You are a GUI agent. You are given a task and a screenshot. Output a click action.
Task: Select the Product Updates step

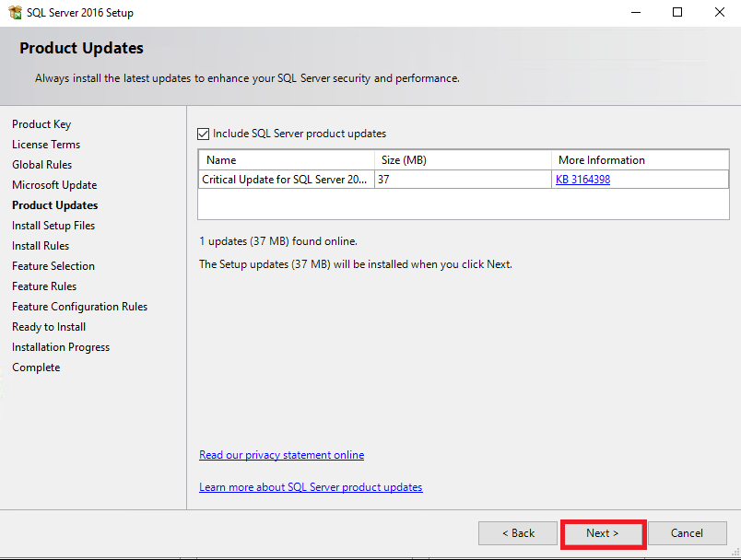[x=54, y=205]
